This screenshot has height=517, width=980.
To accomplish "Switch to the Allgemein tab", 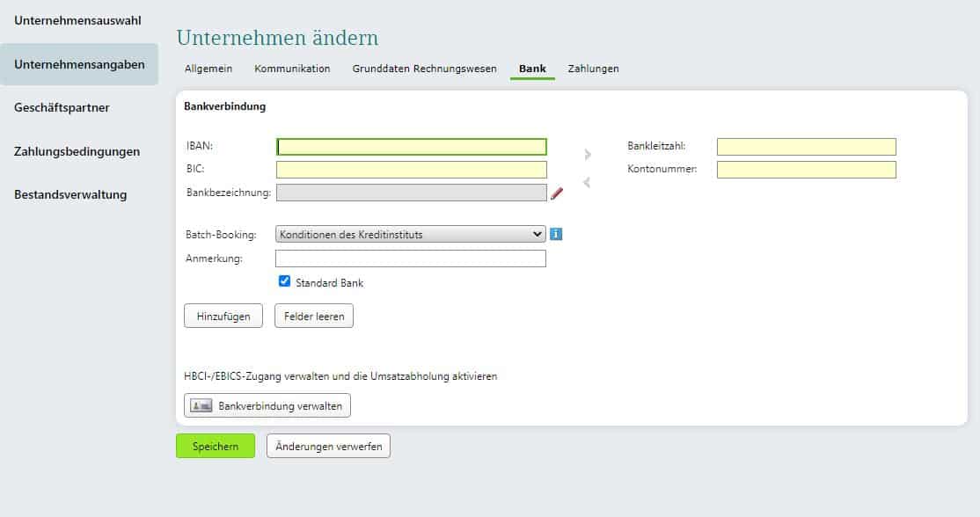I will pos(207,68).
